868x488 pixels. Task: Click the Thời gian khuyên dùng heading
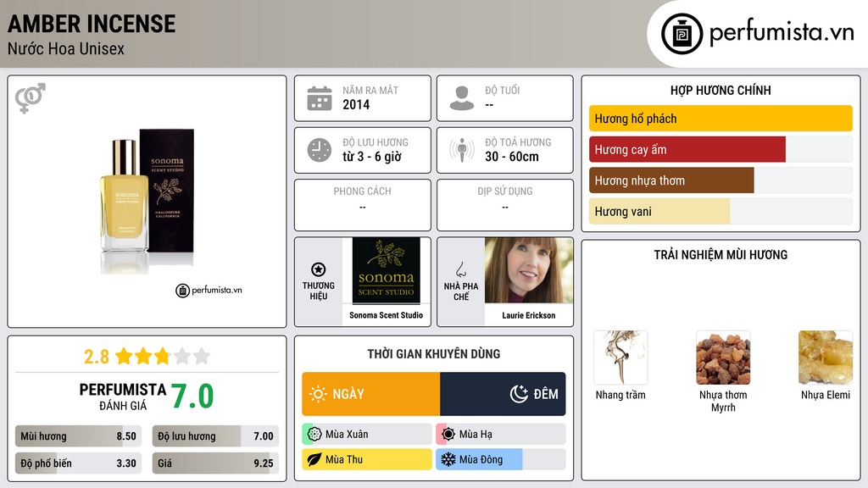point(434,354)
